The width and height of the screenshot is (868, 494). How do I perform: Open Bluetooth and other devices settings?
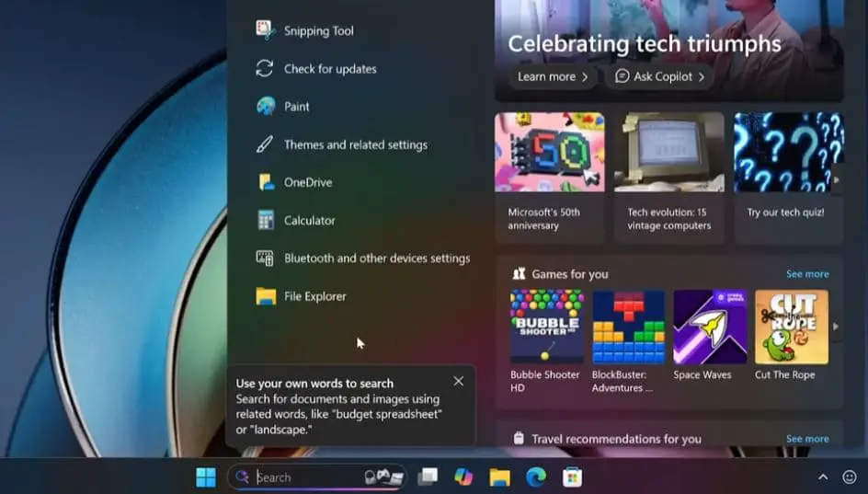point(376,258)
